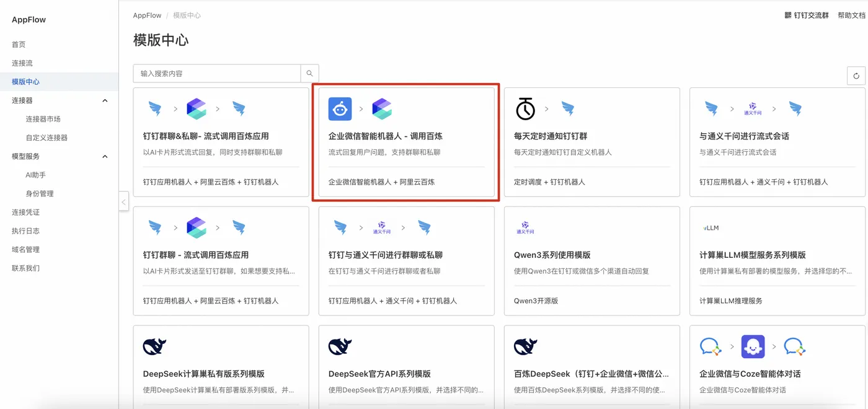Image resolution: width=868 pixels, height=409 pixels.
Task: Click the 通义千问 icon in 与通义千问进行流式会话 card
Action: coord(753,109)
